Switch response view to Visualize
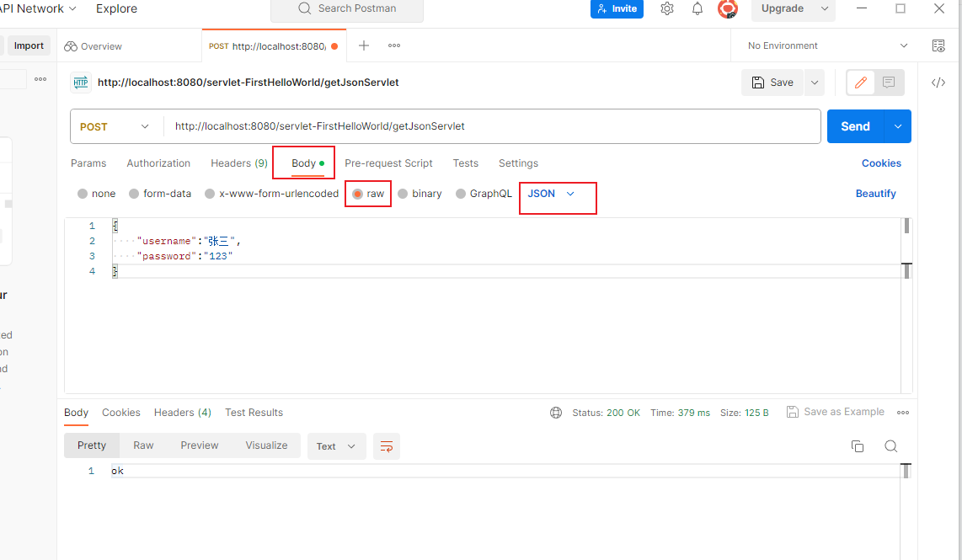The image size is (962, 560). tap(266, 445)
